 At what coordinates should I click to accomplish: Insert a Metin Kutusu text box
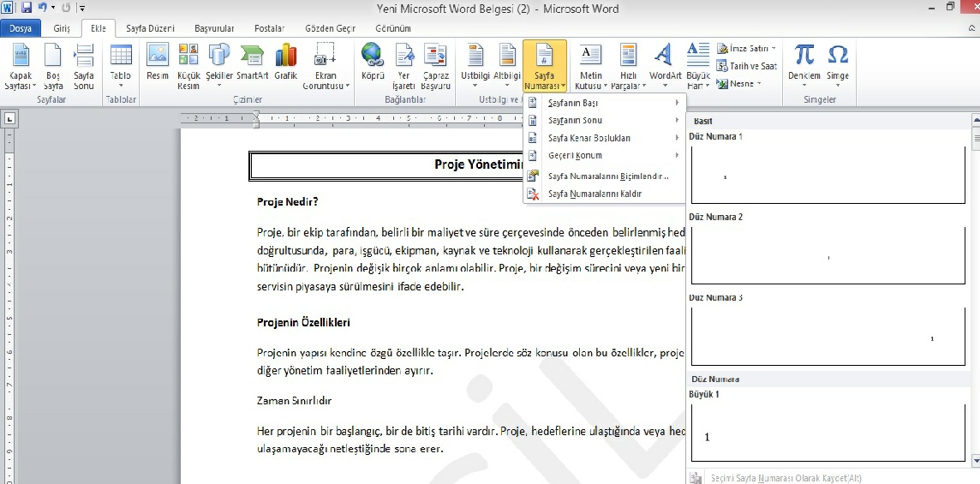tap(590, 67)
